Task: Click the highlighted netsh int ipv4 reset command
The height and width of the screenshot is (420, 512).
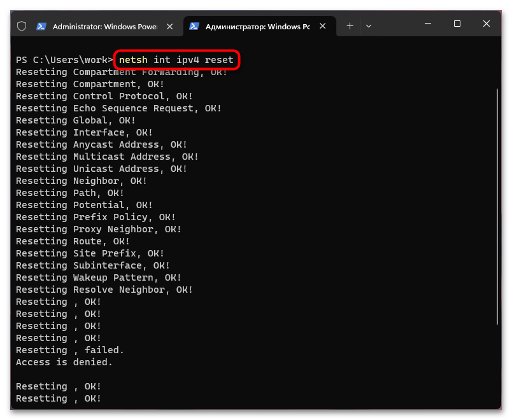Action: point(176,59)
